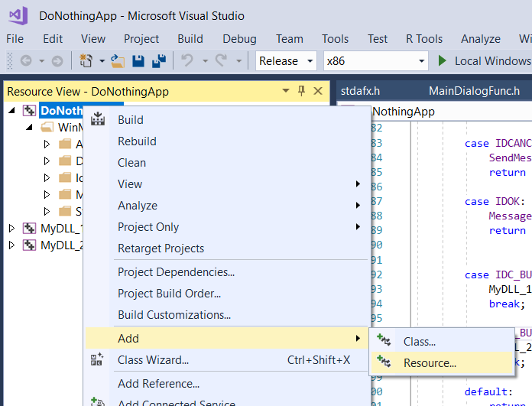This screenshot has width=532, height=406.
Task: Open the File menu
Action: point(15,39)
